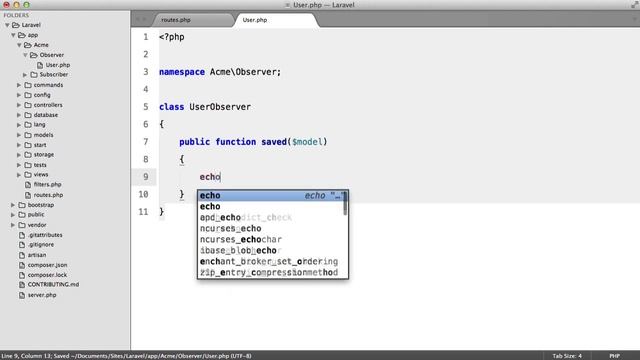This screenshot has height=360, width=640.
Task: Click the filters.php file icon
Action: 28,184
